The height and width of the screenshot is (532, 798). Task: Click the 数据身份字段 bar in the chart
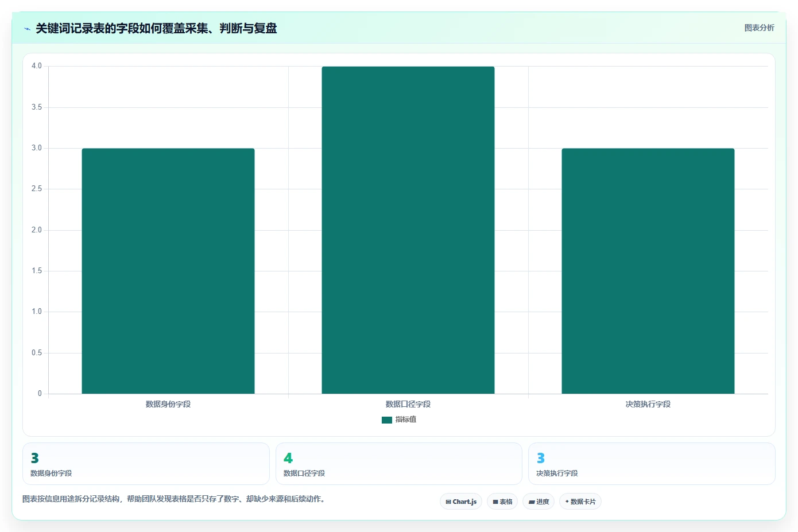(168, 271)
